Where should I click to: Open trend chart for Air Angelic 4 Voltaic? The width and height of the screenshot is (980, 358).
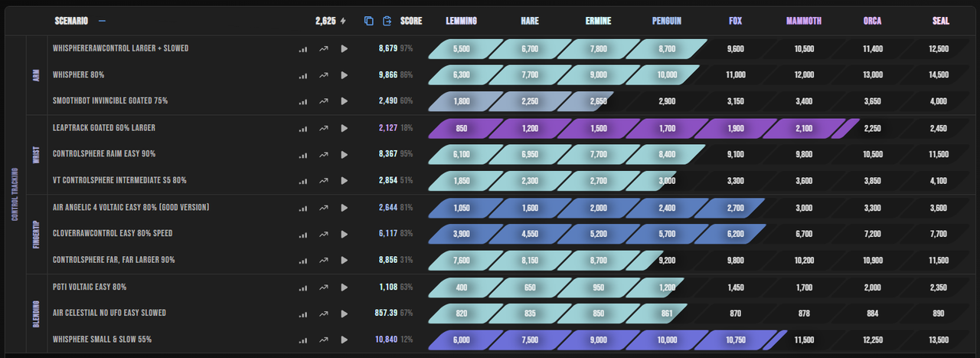click(324, 208)
